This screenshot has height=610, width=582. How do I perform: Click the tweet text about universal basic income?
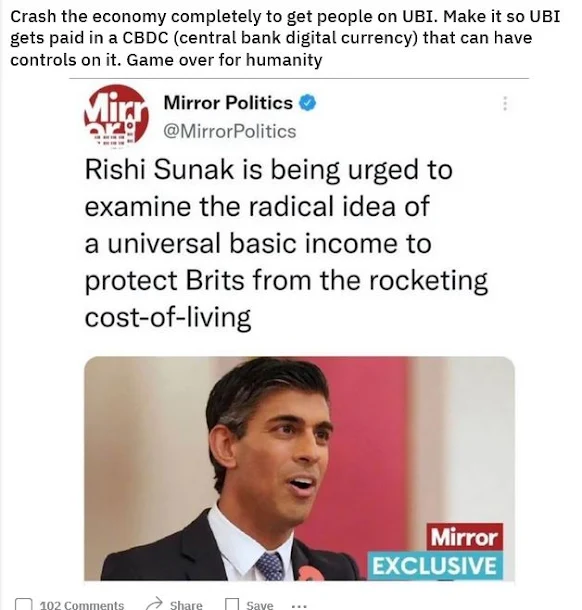tap(286, 243)
